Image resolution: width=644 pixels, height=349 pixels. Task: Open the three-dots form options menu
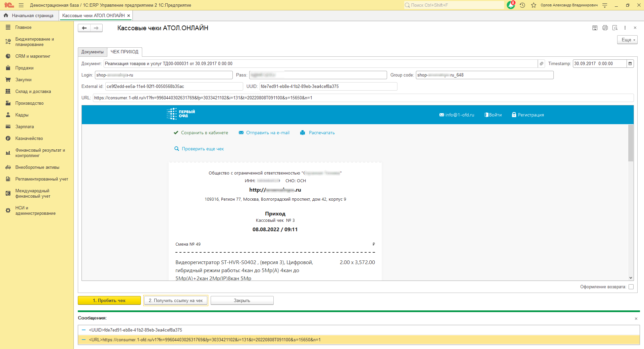pyautogui.click(x=625, y=28)
